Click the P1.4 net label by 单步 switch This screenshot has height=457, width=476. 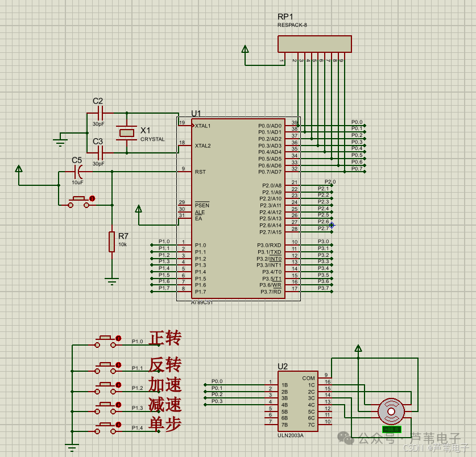click(x=137, y=427)
